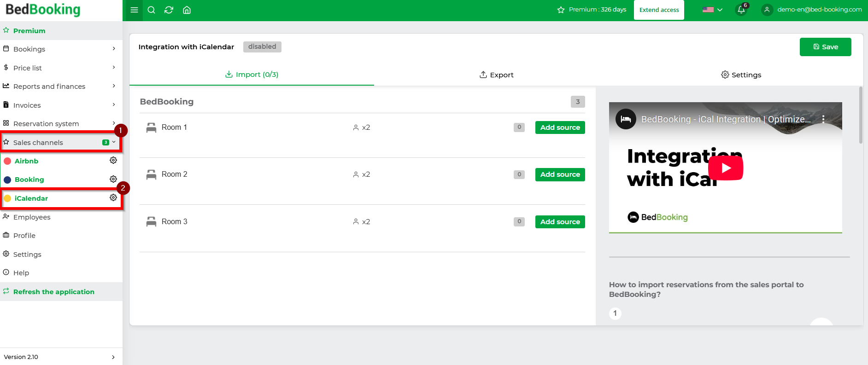Click Room 1 guest capacity x2

362,127
